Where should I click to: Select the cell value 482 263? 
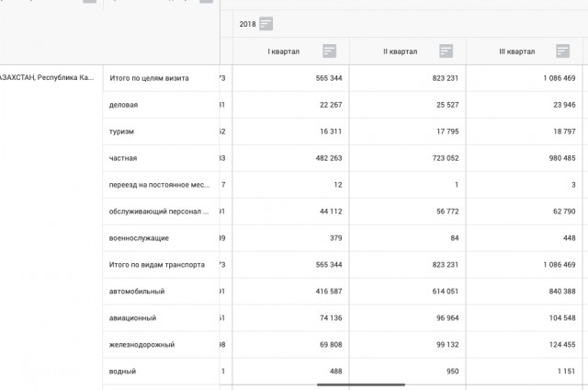(x=329, y=158)
